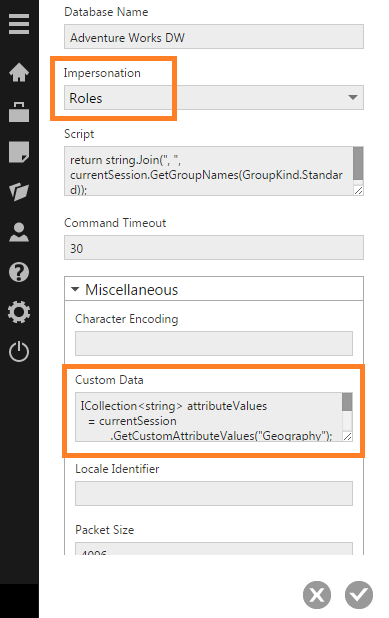Cancel with the X button

point(317,595)
